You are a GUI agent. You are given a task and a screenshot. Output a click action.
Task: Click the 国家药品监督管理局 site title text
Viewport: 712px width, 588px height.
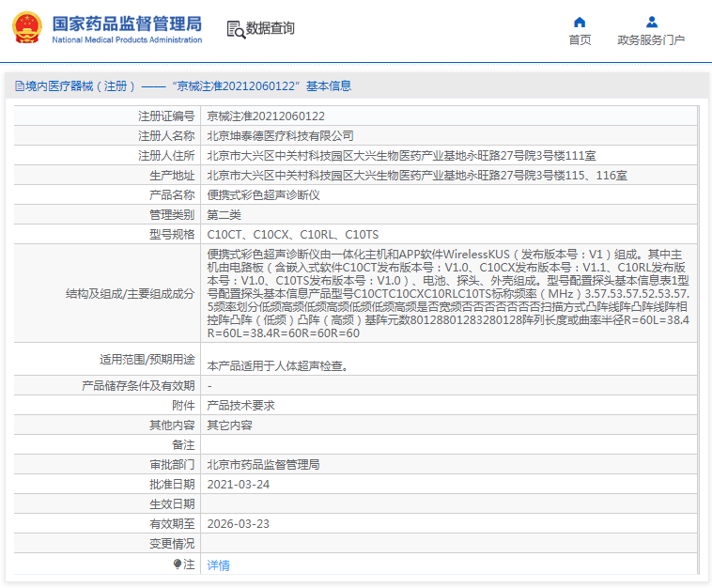(126, 23)
